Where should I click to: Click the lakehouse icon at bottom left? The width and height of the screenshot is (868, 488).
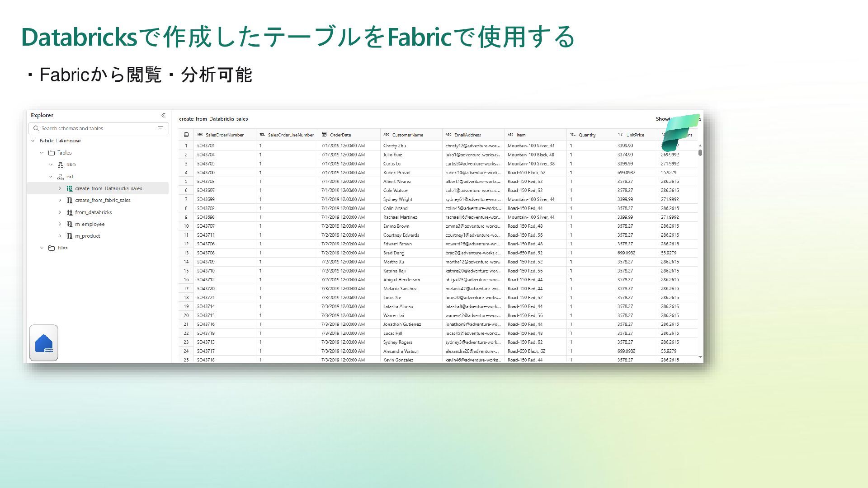pyautogui.click(x=44, y=343)
